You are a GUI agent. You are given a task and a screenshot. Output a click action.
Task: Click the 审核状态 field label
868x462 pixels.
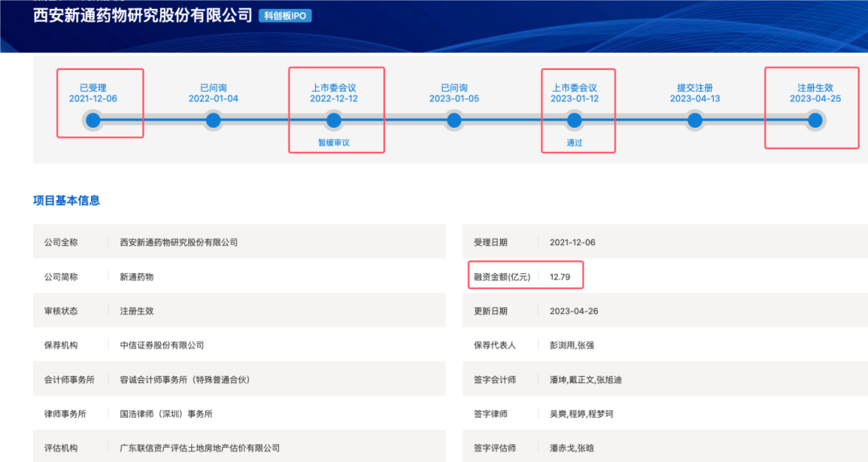[61, 311]
